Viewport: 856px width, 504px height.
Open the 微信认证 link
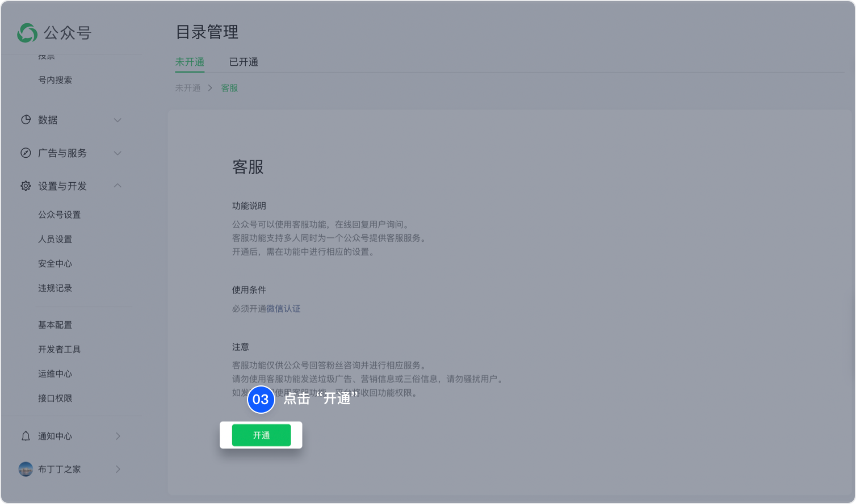283,309
